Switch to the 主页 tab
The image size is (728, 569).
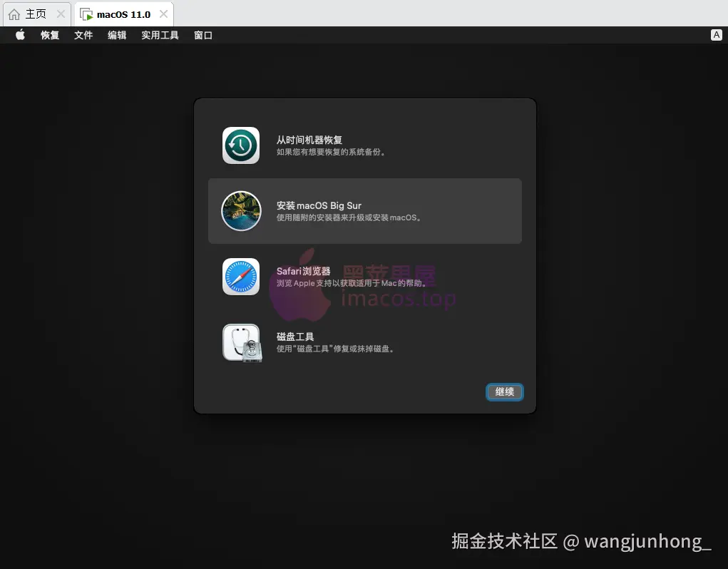(32, 13)
